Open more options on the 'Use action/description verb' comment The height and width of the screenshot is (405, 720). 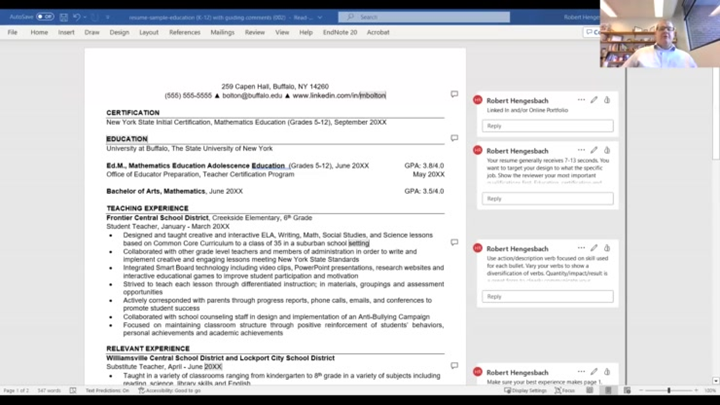[x=581, y=248]
